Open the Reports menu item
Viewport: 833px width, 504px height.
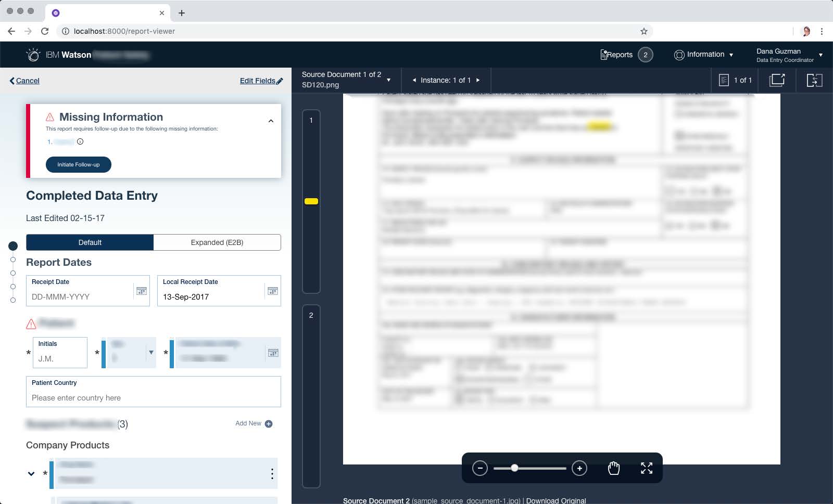(617, 55)
